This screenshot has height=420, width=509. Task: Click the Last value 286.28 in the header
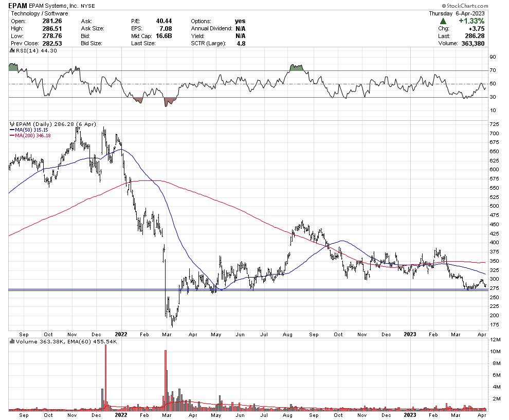click(x=475, y=35)
